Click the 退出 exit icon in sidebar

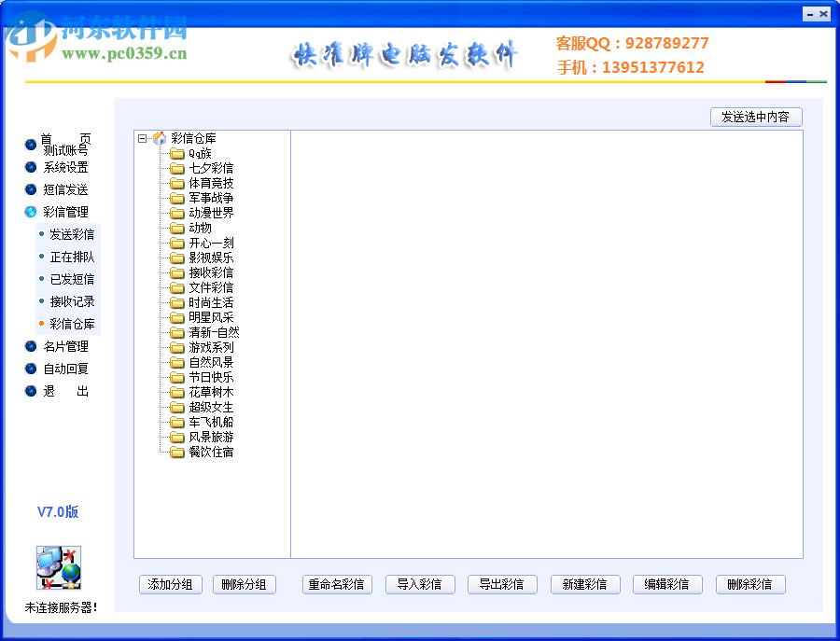[x=31, y=391]
